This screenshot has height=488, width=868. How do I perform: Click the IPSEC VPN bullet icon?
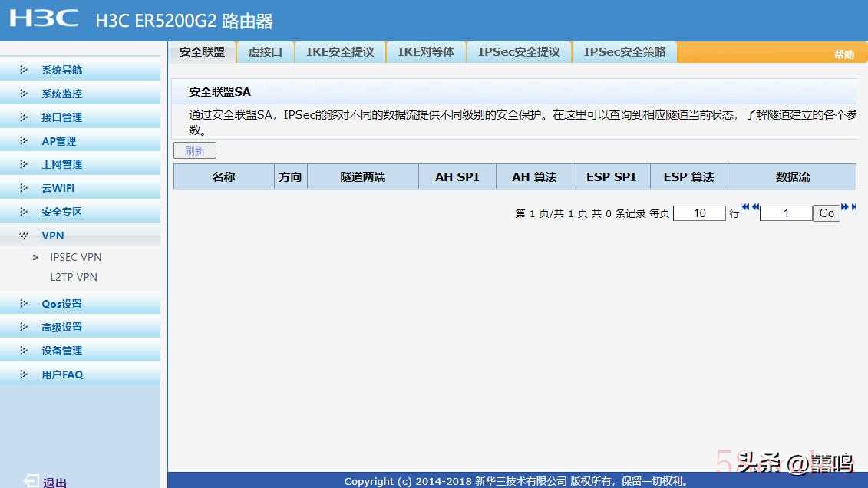click(x=35, y=257)
